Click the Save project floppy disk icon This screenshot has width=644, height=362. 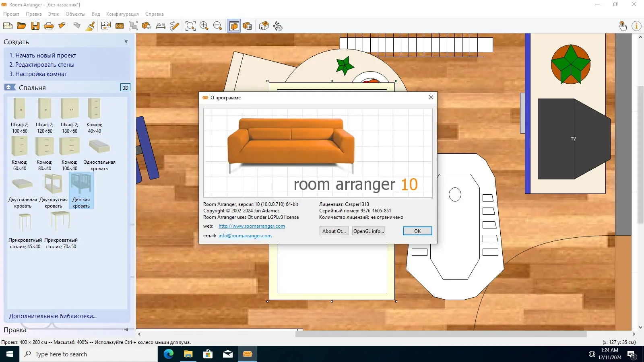35,26
